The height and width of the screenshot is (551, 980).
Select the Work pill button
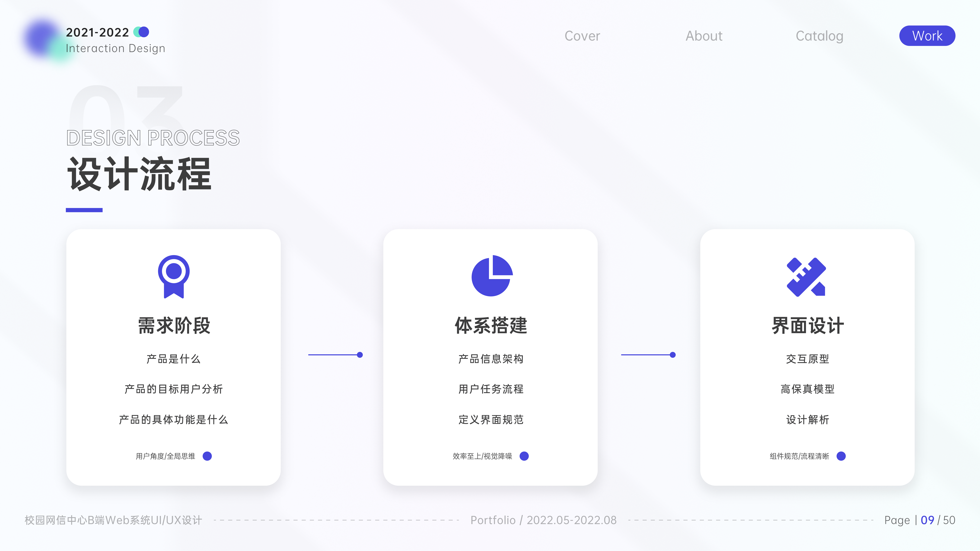click(927, 36)
